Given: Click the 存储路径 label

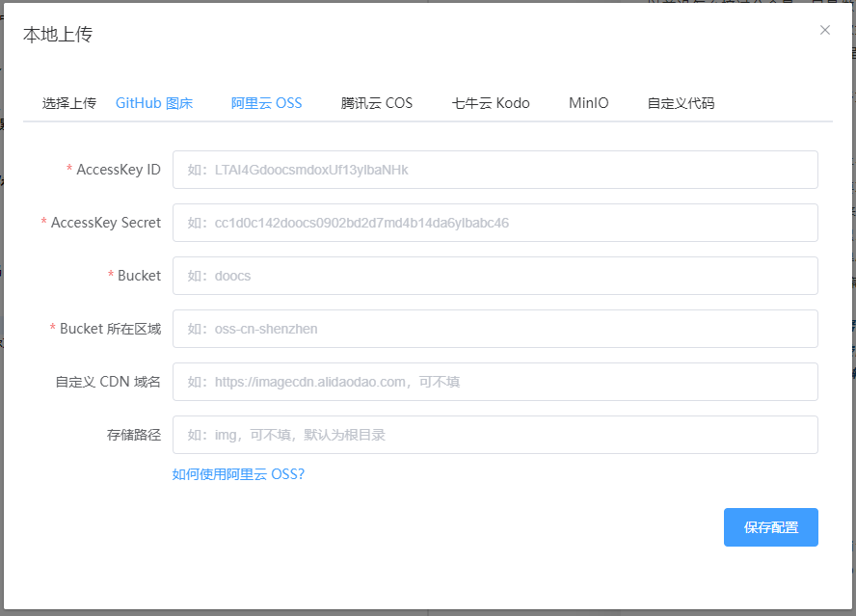Looking at the screenshot, I should point(134,435).
